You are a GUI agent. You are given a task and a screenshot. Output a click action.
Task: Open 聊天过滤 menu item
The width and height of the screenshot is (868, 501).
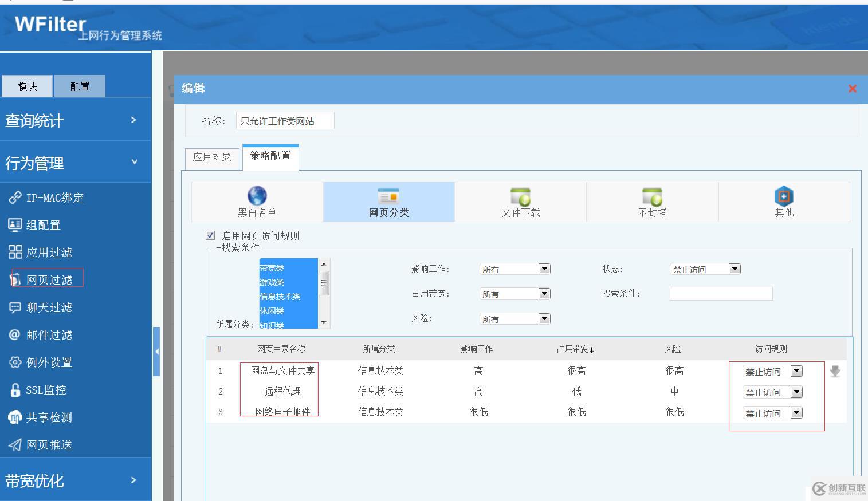(x=49, y=307)
